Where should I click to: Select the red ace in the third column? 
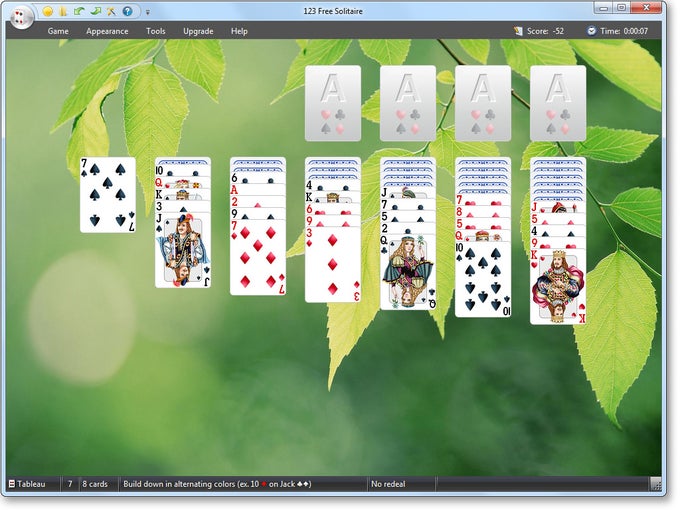tap(258, 190)
